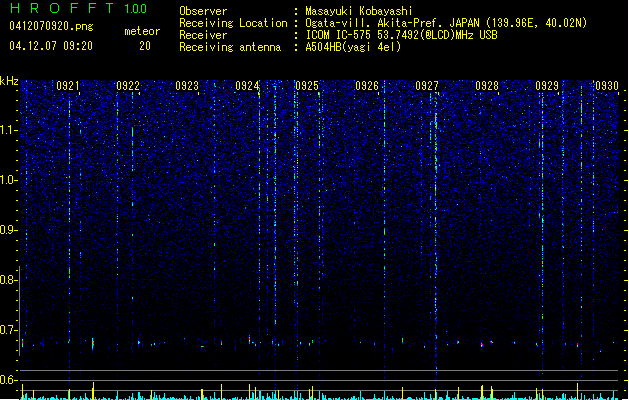Click the HROFFT 1.0.0 title text
629x400 pixels.
(78, 8)
